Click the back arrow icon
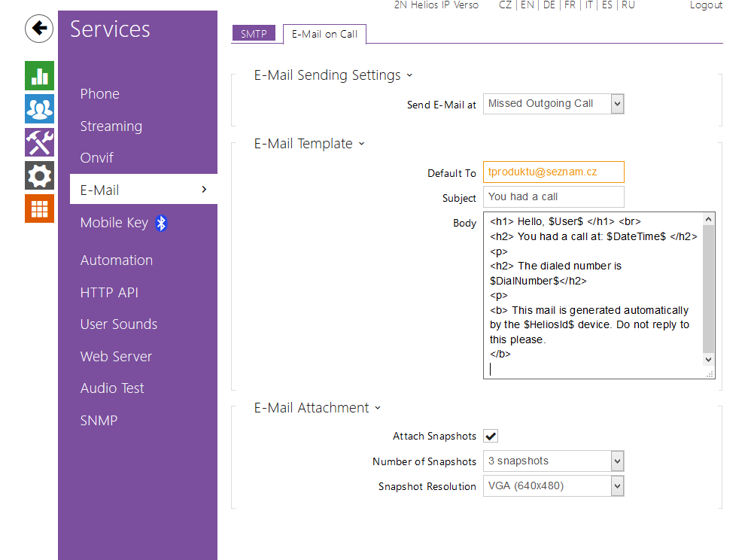 [x=39, y=29]
